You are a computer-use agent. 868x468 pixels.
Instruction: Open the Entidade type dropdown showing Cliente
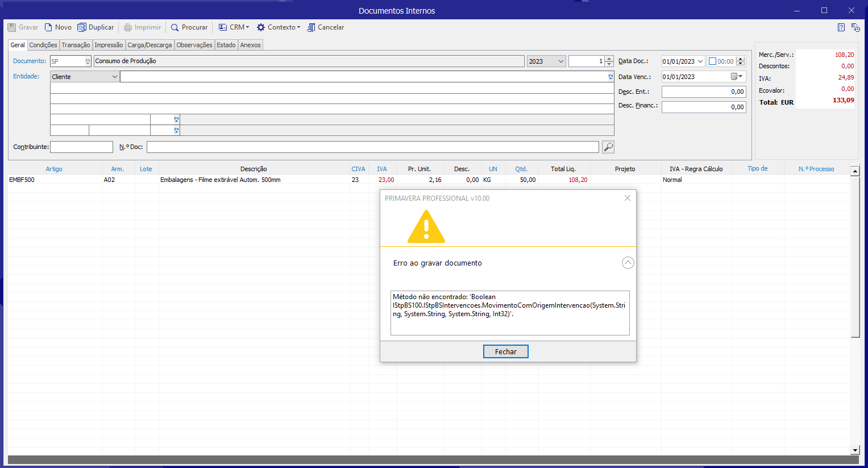(114, 77)
